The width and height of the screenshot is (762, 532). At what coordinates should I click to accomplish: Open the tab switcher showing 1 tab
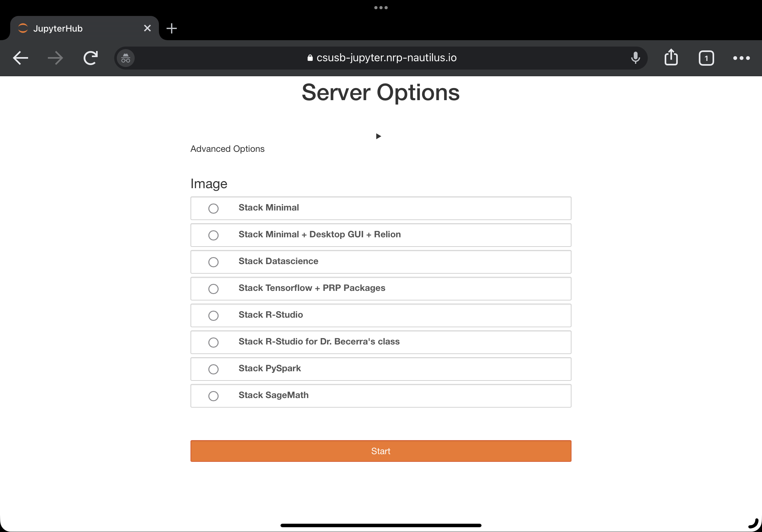(706, 58)
